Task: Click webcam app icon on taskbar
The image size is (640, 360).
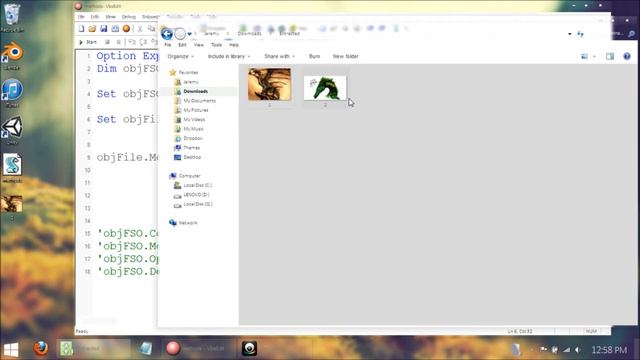Action: pyautogui.click(x=249, y=348)
